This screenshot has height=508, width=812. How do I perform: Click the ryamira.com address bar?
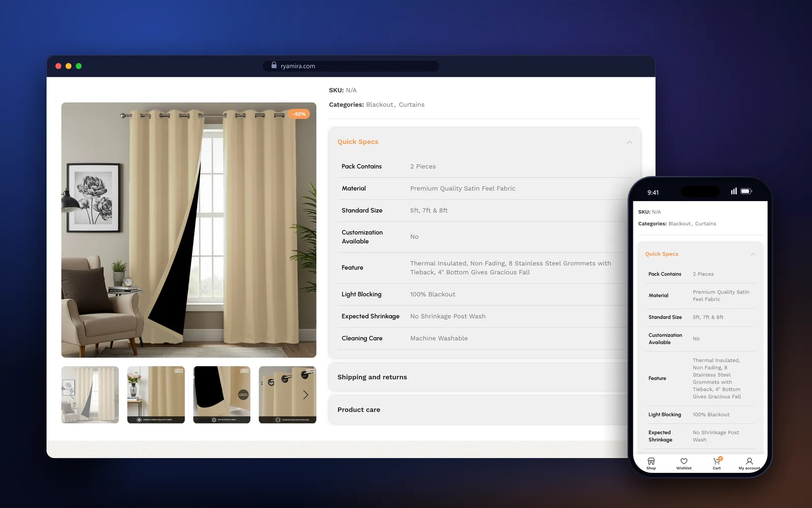(x=351, y=66)
